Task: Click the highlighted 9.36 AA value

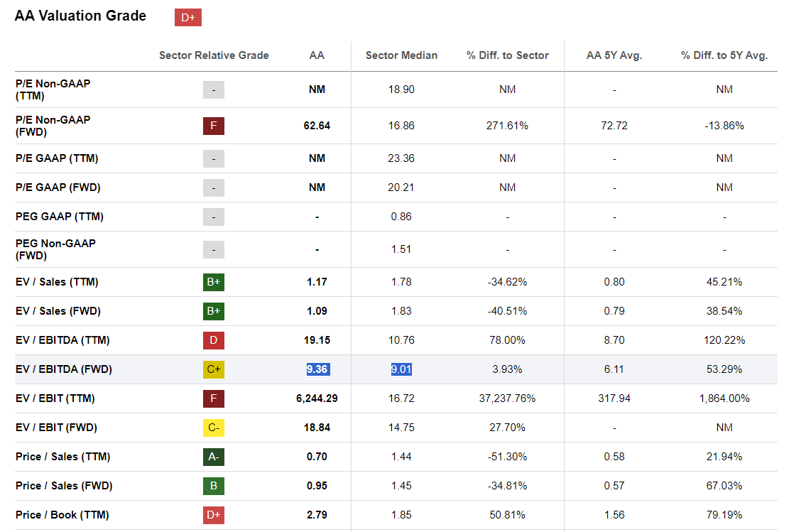Action: coord(317,369)
